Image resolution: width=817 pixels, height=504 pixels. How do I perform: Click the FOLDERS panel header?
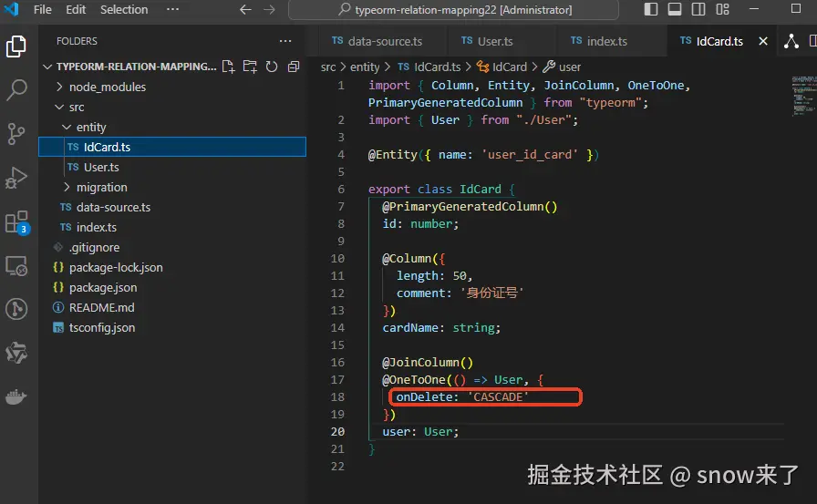coord(77,41)
